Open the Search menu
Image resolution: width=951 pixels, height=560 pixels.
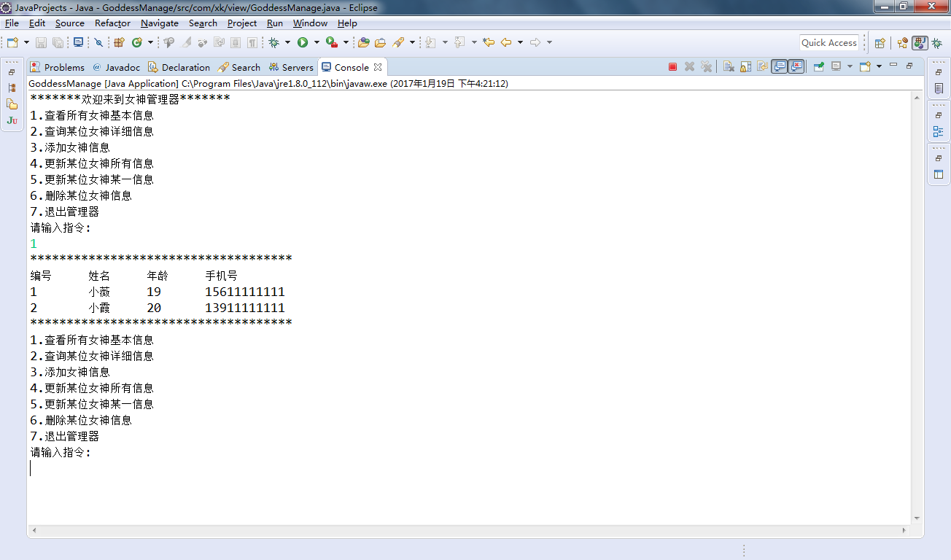click(203, 23)
